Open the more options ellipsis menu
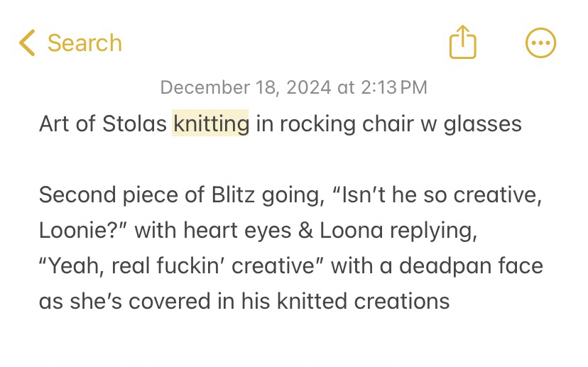The width and height of the screenshot is (588, 367). pos(540,43)
